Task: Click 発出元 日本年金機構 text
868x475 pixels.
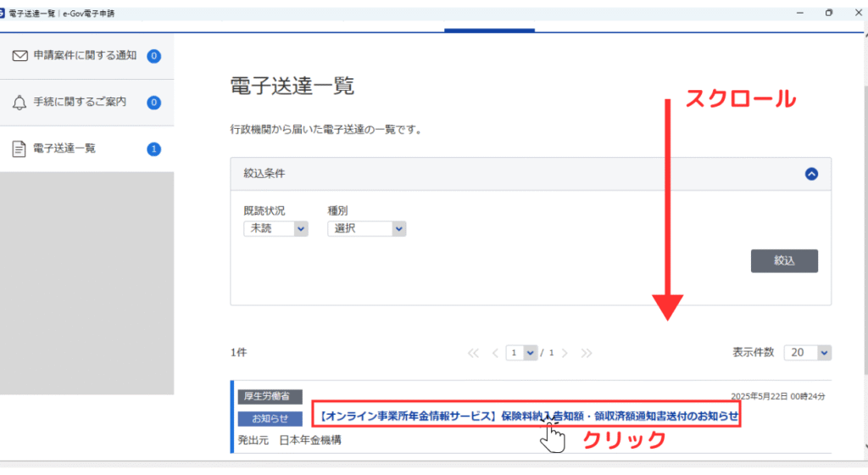Action: [290, 440]
